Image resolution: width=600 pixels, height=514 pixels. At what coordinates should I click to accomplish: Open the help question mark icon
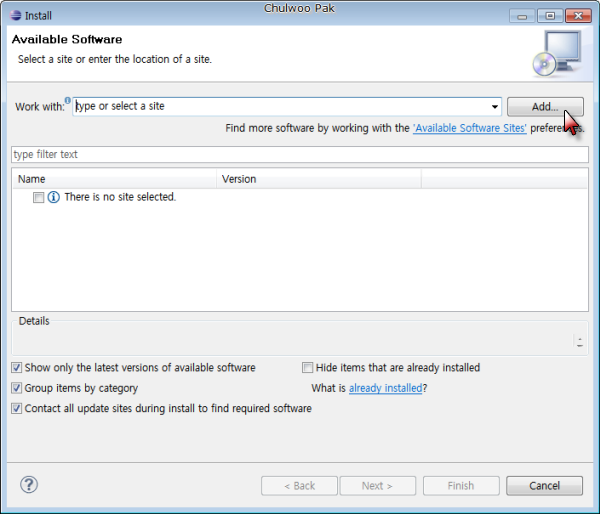pos(29,485)
